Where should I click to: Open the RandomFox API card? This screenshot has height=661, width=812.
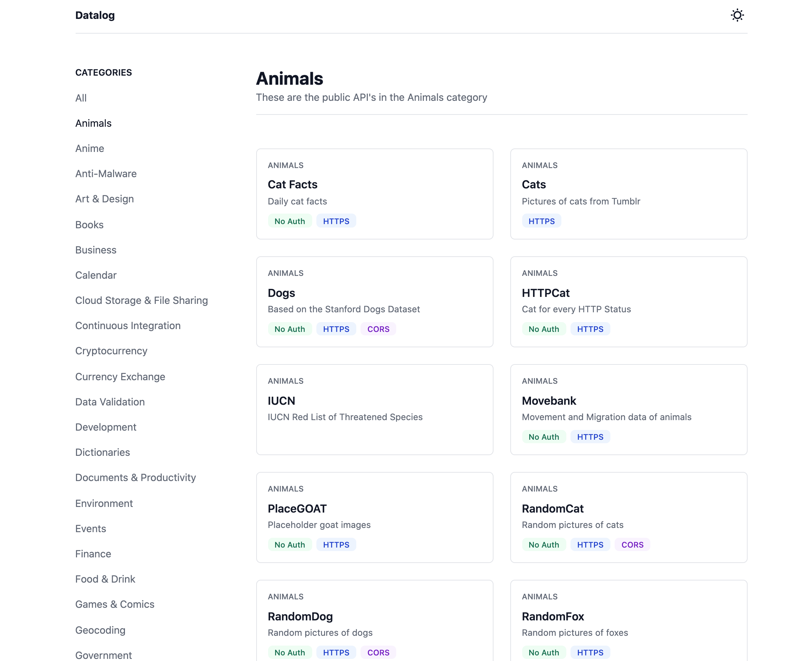pos(629,621)
